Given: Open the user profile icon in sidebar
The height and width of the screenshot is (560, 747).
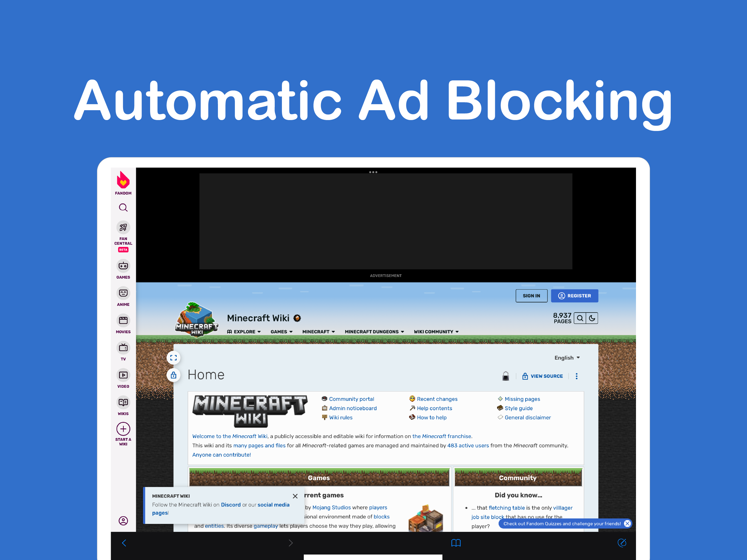Looking at the screenshot, I should 123,521.
